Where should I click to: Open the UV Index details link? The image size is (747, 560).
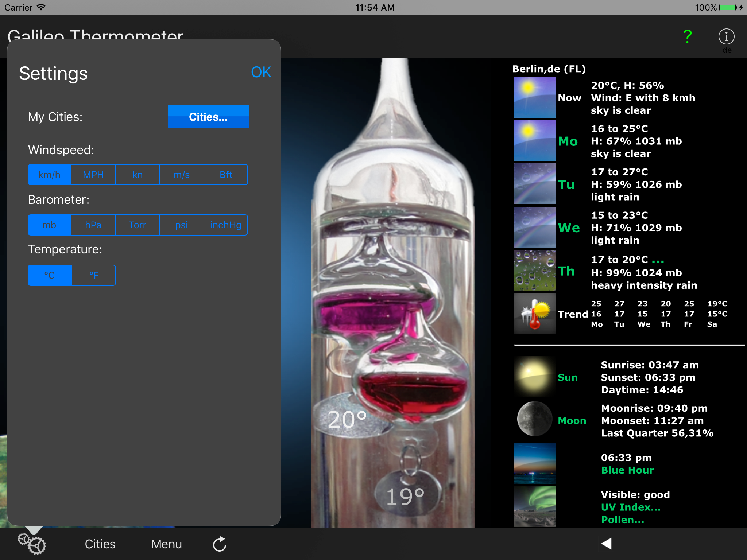(x=631, y=507)
